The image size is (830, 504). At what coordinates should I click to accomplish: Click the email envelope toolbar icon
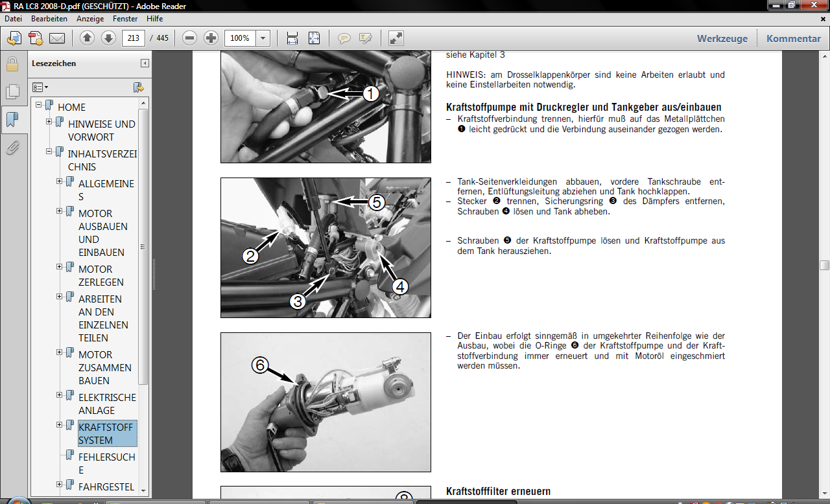pyautogui.click(x=57, y=38)
